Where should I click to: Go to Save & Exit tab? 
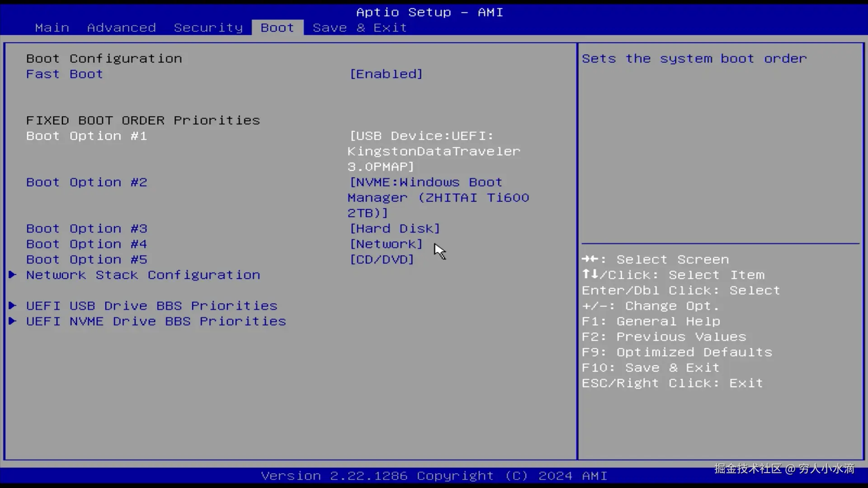[x=360, y=28]
